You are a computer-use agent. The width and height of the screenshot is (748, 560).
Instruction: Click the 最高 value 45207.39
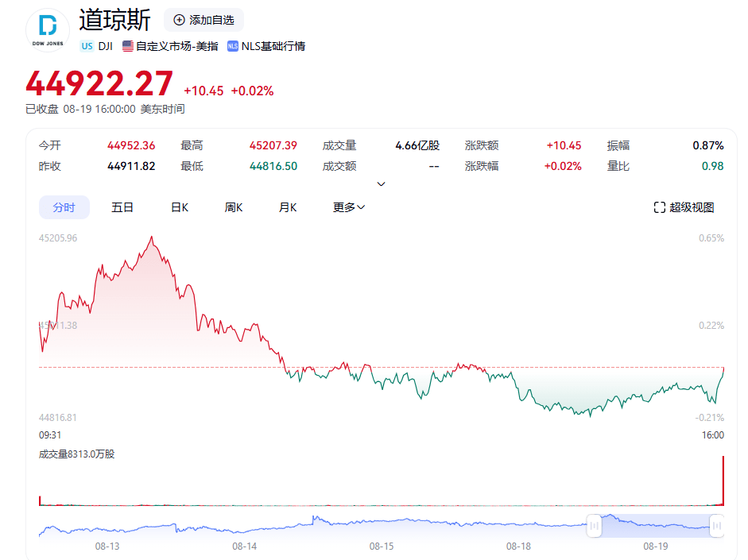(x=273, y=145)
